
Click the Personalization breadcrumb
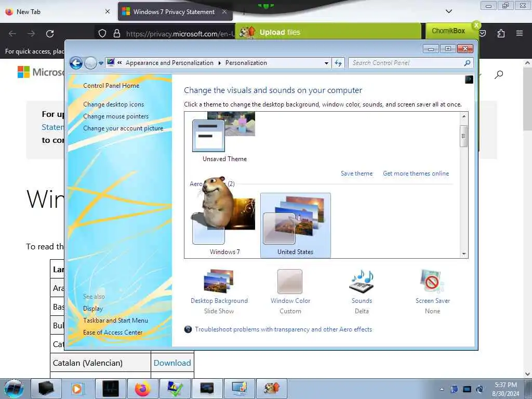(246, 63)
